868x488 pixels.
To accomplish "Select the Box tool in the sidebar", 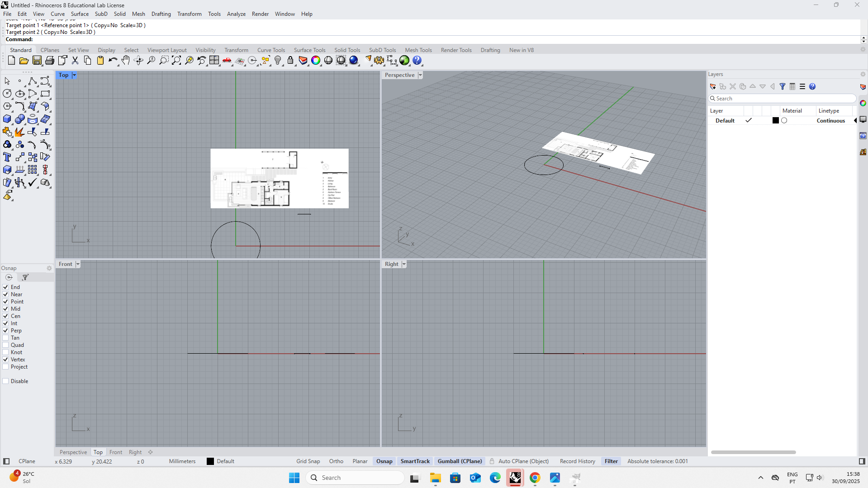I will pyautogui.click(x=7, y=119).
